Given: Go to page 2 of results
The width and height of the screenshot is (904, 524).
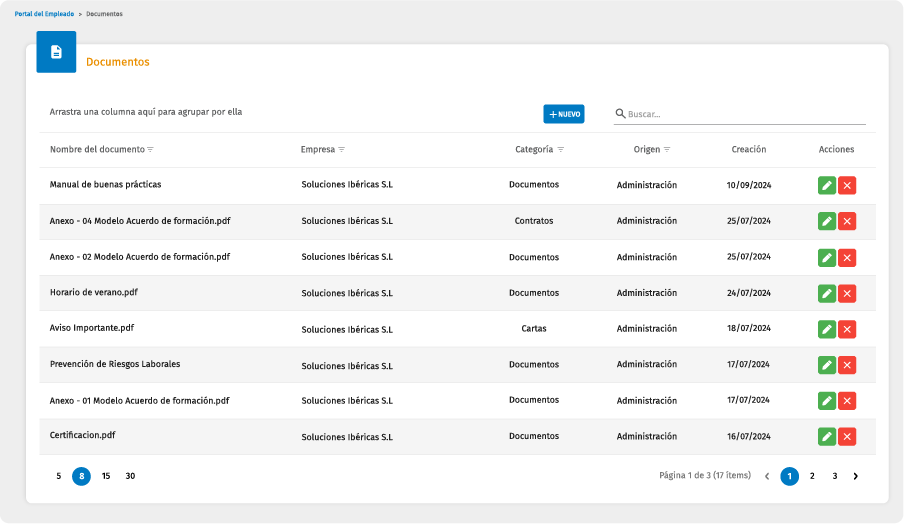Looking at the screenshot, I should (812, 476).
